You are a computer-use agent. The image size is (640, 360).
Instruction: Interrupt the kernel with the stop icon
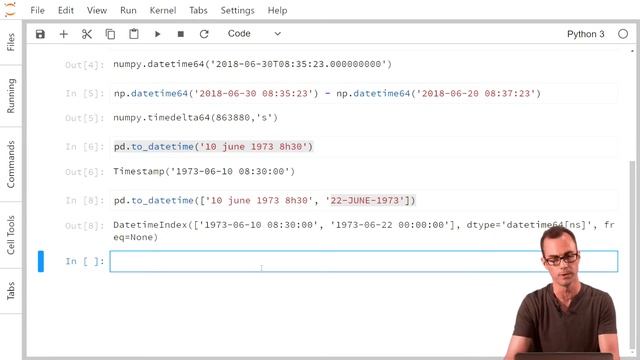pos(180,34)
